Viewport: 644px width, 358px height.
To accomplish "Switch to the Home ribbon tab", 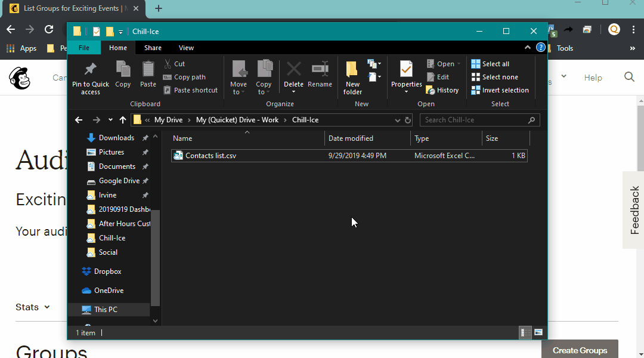I will point(118,48).
